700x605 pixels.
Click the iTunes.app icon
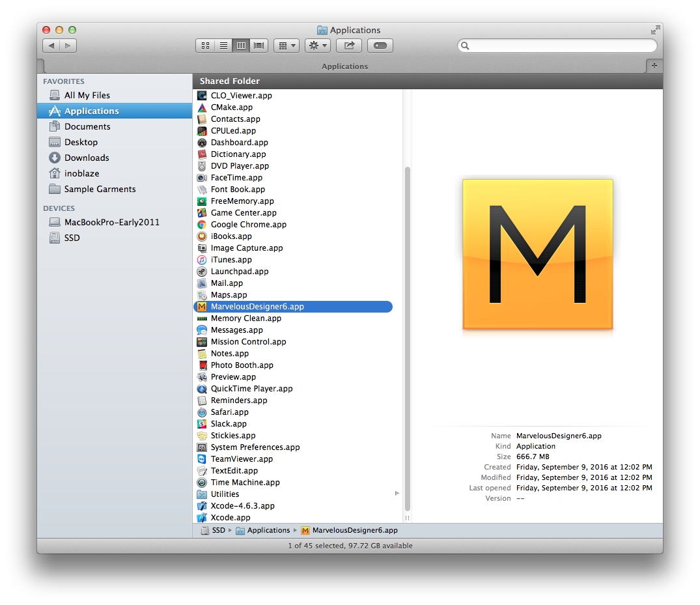coord(202,260)
